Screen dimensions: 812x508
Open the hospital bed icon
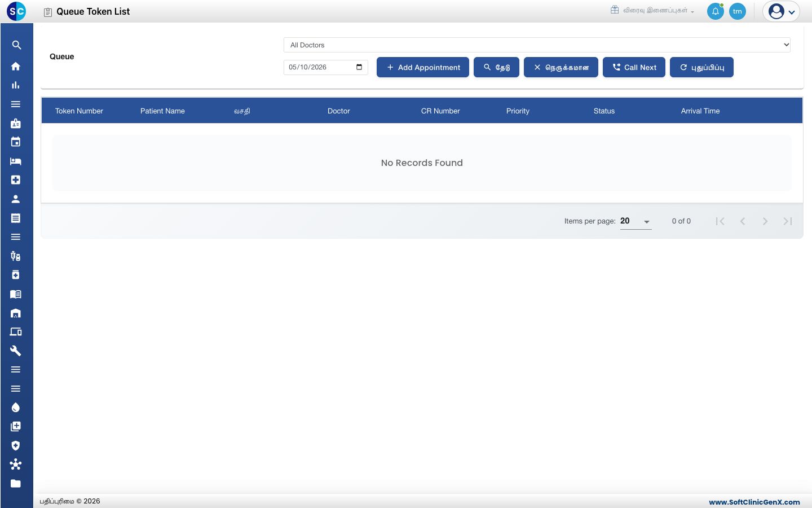pos(16,161)
